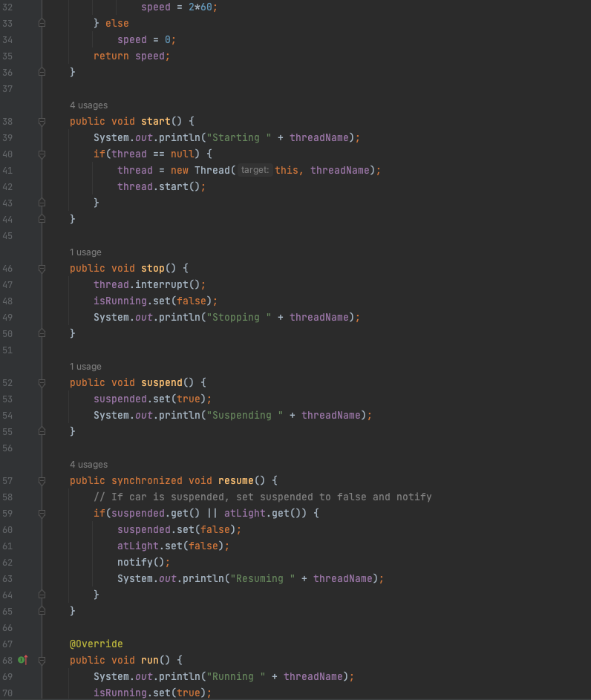Open the 1 usage hint above stop()

(x=85, y=252)
